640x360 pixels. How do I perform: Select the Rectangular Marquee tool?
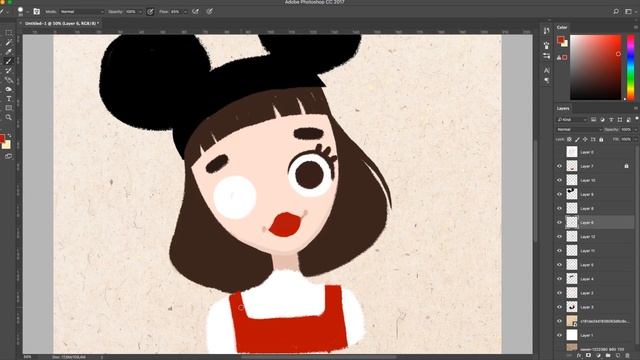[9, 33]
